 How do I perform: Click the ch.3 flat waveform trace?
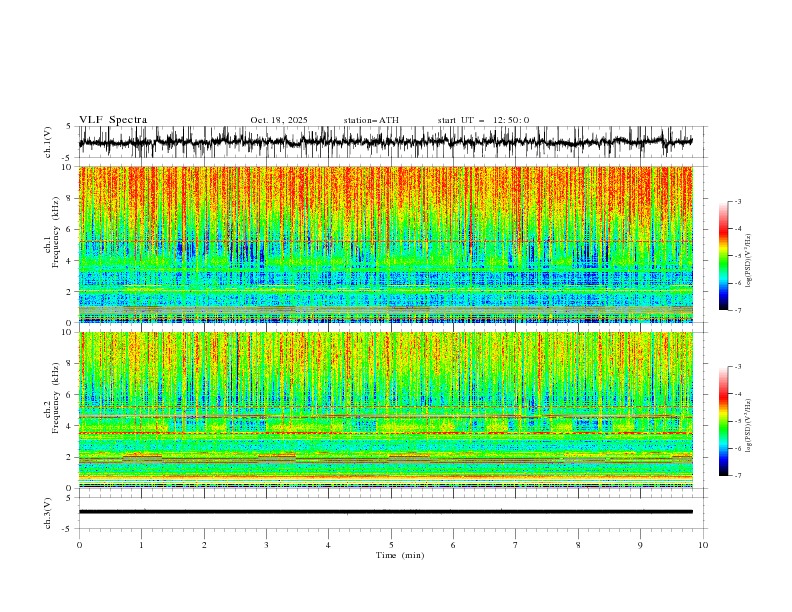click(x=385, y=512)
